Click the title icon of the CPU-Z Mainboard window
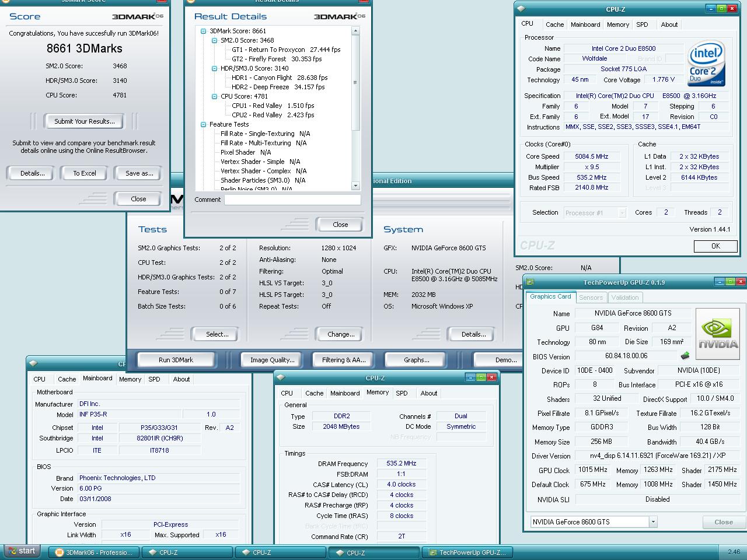The width and height of the screenshot is (747, 560). pyautogui.click(x=33, y=364)
